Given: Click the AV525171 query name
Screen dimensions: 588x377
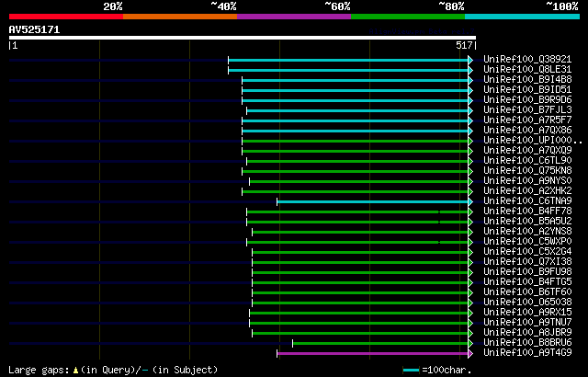Looking at the screenshot, I should [35, 29].
